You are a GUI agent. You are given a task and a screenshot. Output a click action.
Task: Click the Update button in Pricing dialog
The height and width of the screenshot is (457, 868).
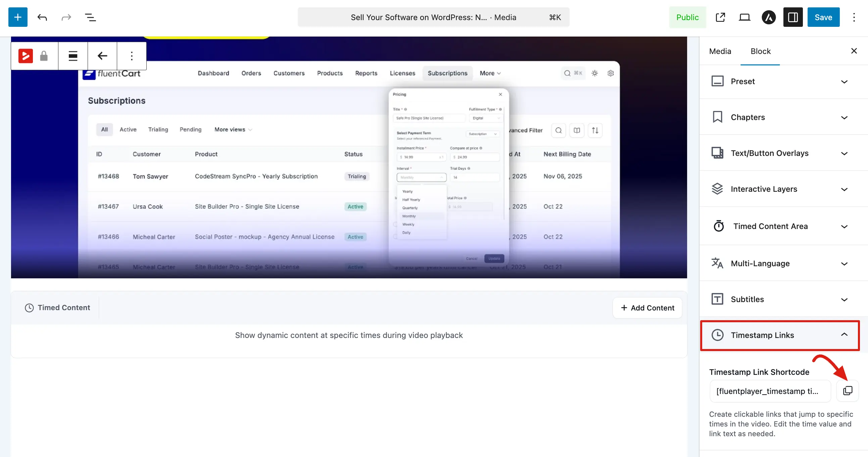(x=494, y=259)
